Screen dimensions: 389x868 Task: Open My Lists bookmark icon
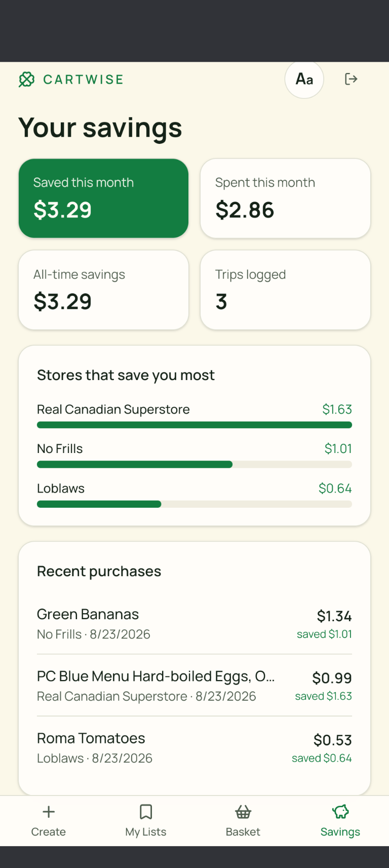pos(146,812)
